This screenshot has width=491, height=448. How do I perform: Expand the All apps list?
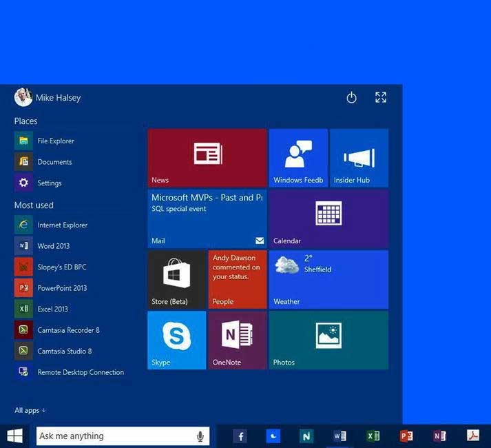[x=30, y=410]
